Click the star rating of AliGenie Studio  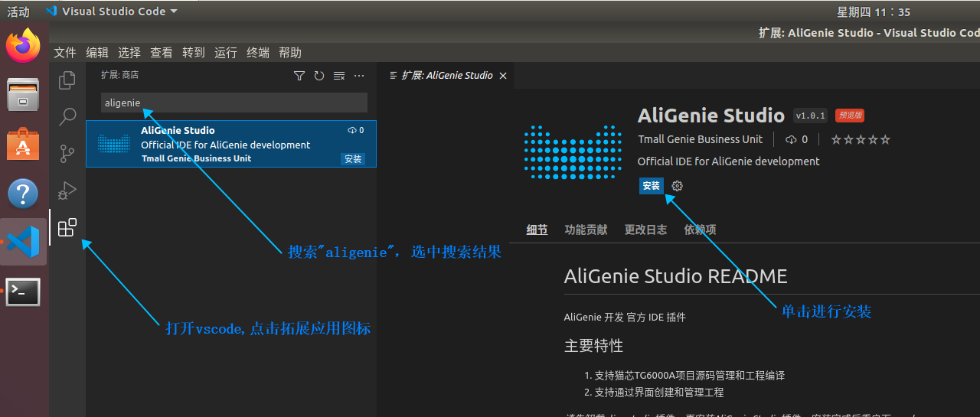861,139
